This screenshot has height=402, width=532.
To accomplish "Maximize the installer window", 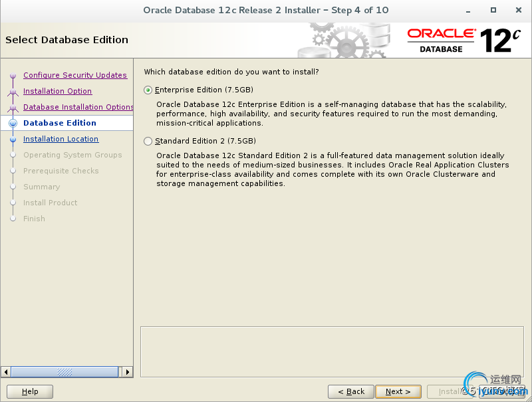I will [x=493, y=10].
